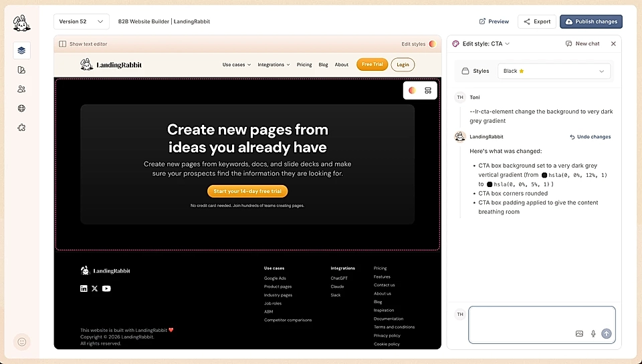Toggle Show text editor

[x=83, y=44]
